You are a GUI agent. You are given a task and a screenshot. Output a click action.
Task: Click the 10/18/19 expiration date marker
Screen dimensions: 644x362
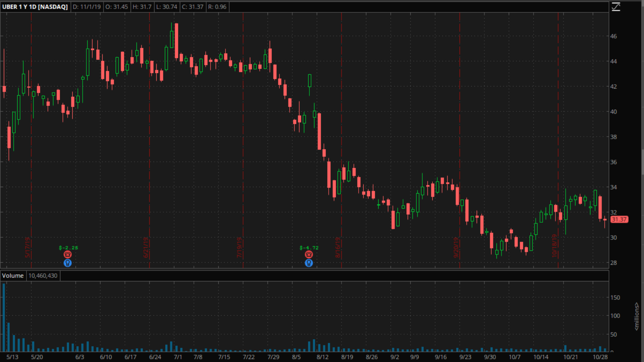click(x=554, y=245)
